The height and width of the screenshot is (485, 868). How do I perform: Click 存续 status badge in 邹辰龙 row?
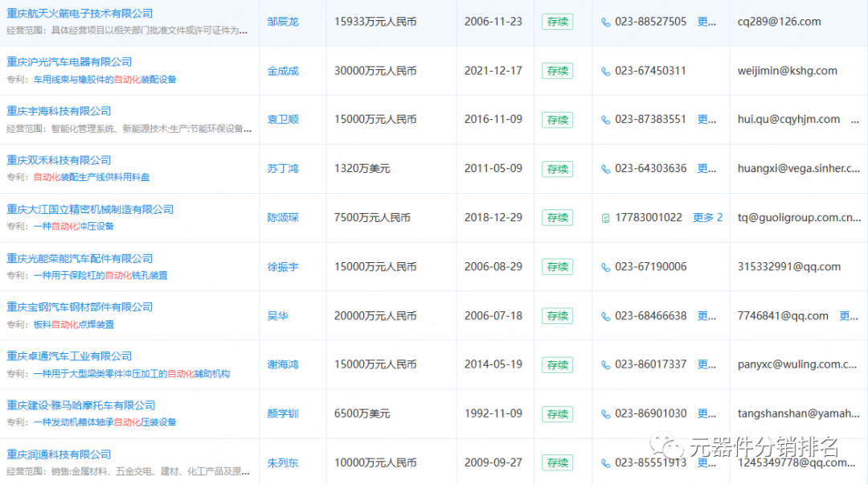pos(558,23)
